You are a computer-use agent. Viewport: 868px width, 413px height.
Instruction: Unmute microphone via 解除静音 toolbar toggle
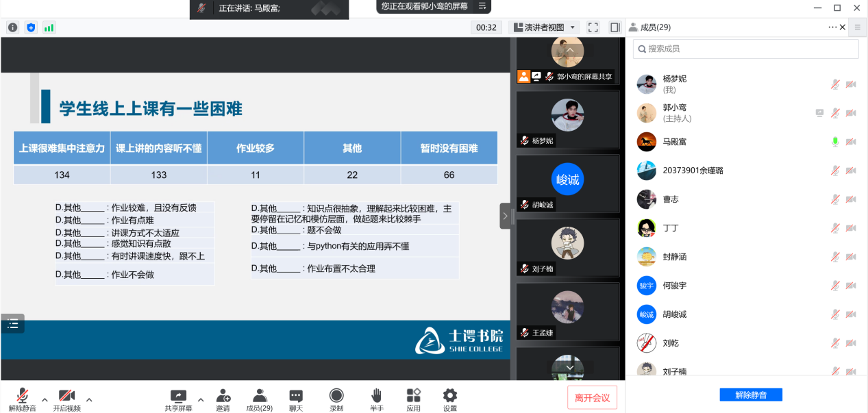click(22, 396)
